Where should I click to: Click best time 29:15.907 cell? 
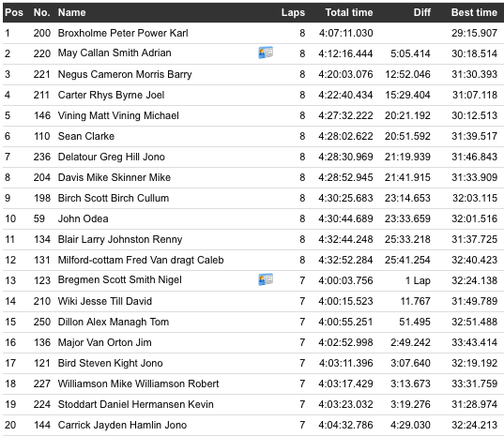coord(474,33)
